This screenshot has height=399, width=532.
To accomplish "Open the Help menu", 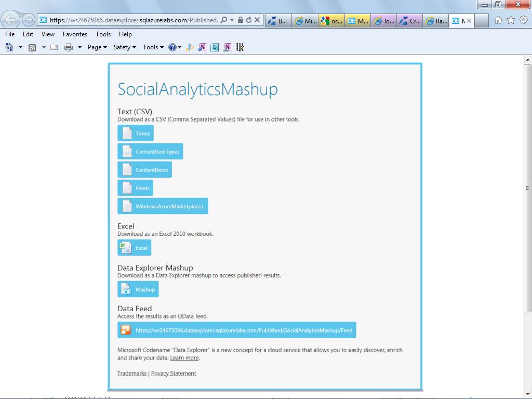I will click(x=125, y=34).
